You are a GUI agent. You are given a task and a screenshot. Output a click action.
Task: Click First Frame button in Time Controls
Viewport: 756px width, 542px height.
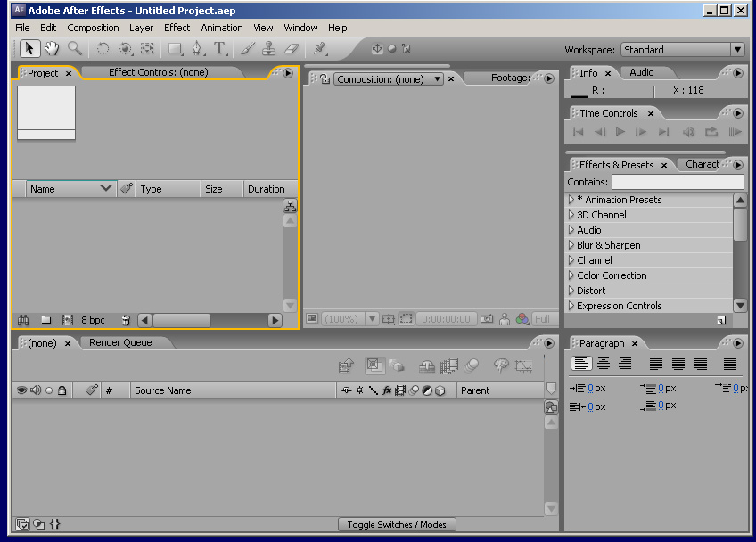pos(578,132)
